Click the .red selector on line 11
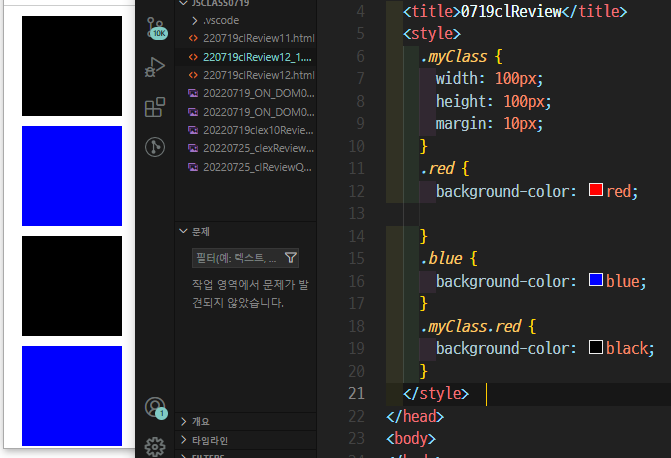Screen dimensions: 671x458 [437, 169]
